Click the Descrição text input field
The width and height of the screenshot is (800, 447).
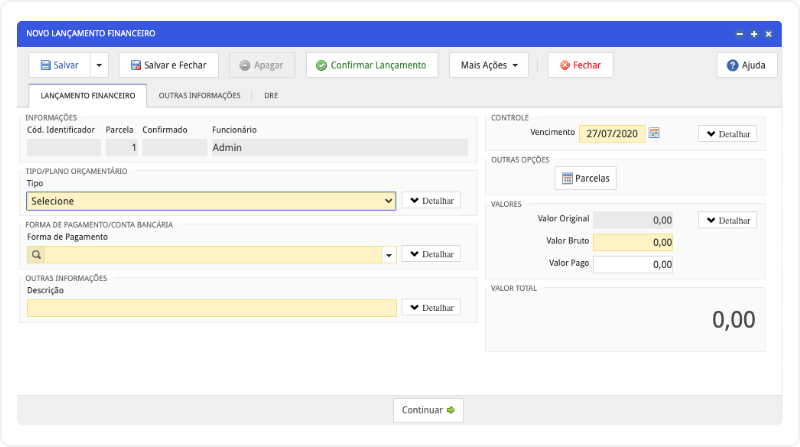(211, 308)
